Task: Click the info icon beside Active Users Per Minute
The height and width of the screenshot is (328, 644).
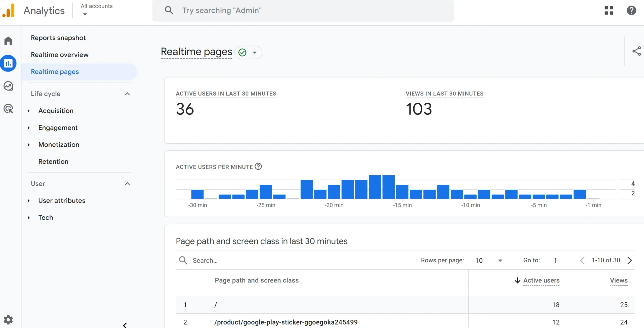Action: (x=258, y=167)
